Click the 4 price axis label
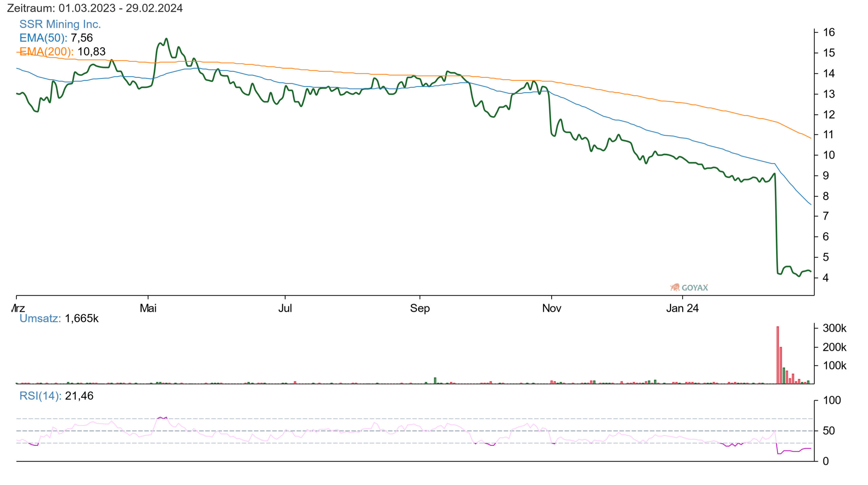Screen dimensions: 868x485 [x=826, y=278]
